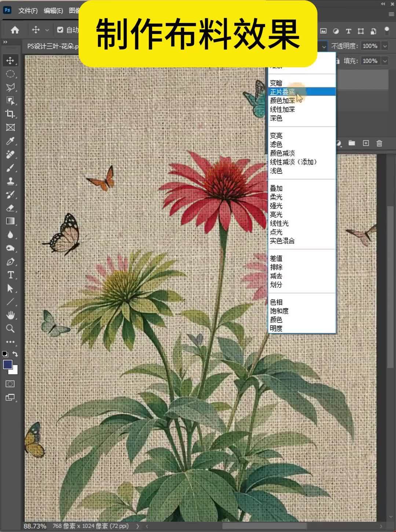
Task: Delete layer using the trash icon
Action: click(x=379, y=143)
